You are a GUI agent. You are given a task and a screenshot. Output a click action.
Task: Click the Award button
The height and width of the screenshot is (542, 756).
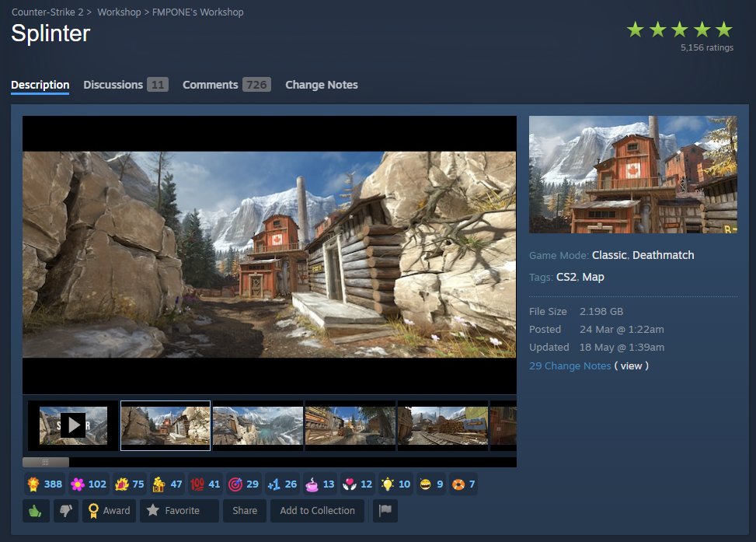pyautogui.click(x=110, y=511)
